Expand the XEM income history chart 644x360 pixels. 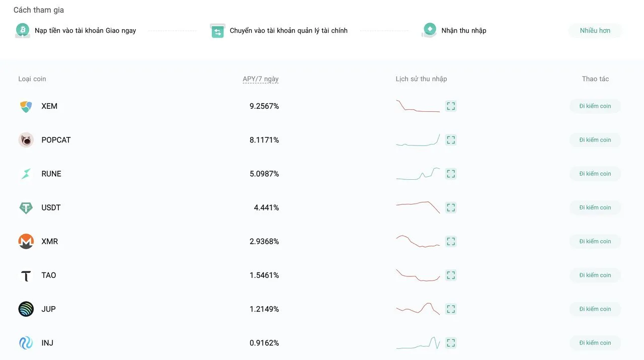[x=451, y=106]
